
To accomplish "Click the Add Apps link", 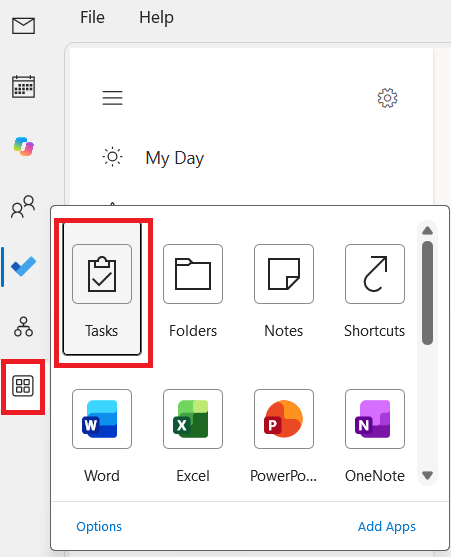I will 387,527.
